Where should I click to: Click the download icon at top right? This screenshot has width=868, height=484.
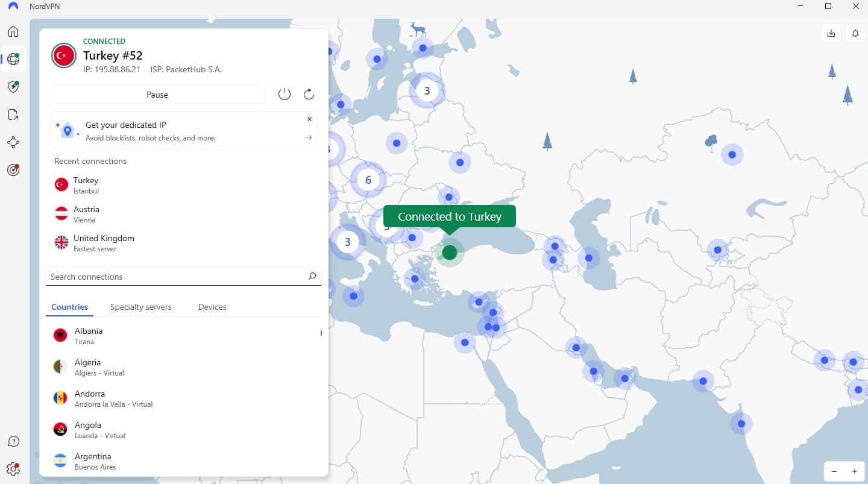point(831,33)
